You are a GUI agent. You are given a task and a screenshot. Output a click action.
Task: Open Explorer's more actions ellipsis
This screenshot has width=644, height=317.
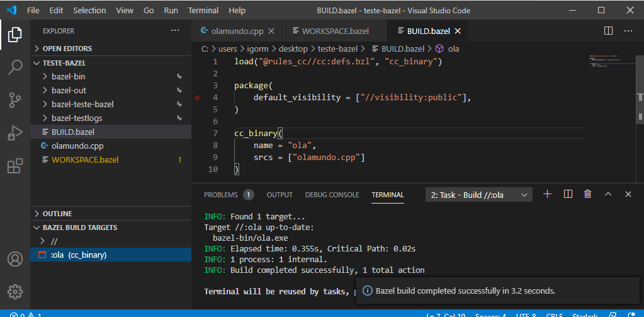pyautogui.click(x=176, y=30)
